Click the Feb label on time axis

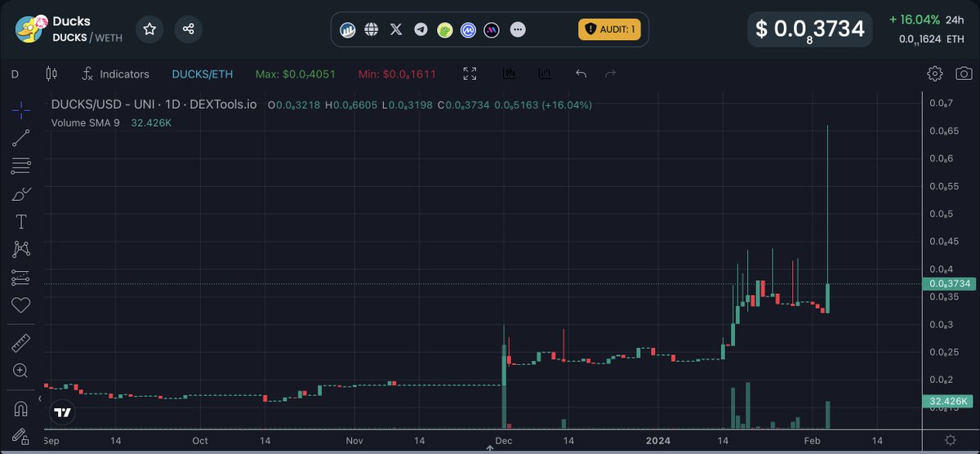(x=812, y=440)
